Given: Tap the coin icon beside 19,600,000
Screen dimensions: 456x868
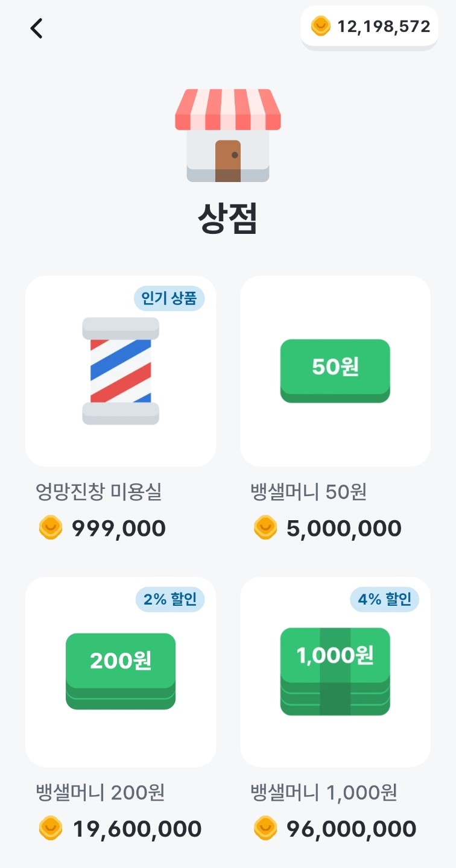Looking at the screenshot, I should tap(51, 829).
